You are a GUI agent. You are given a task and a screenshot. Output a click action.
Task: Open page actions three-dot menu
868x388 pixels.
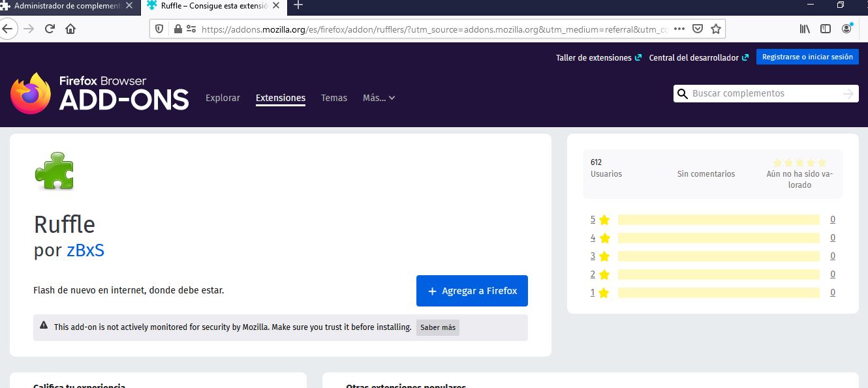pyautogui.click(x=679, y=29)
